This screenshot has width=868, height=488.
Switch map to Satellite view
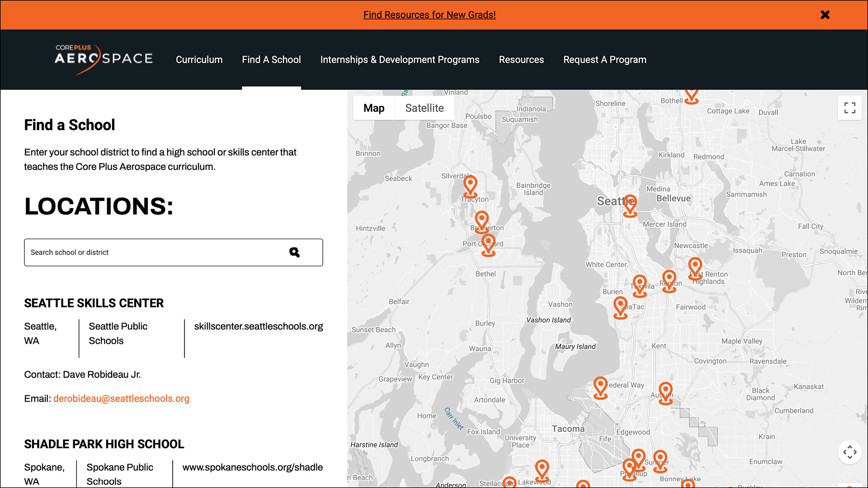point(425,108)
